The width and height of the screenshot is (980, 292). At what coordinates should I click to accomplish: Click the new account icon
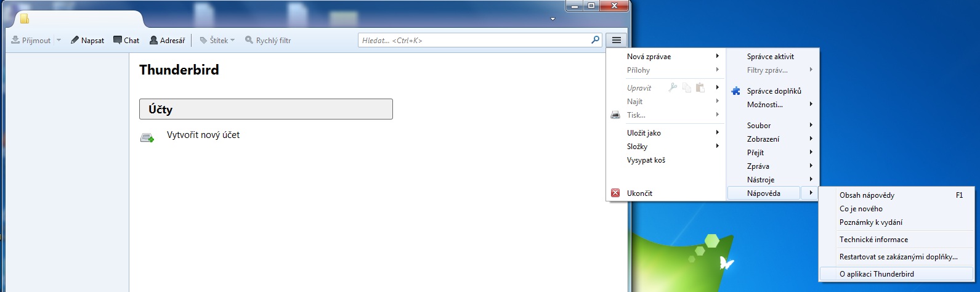click(x=147, y=137)
